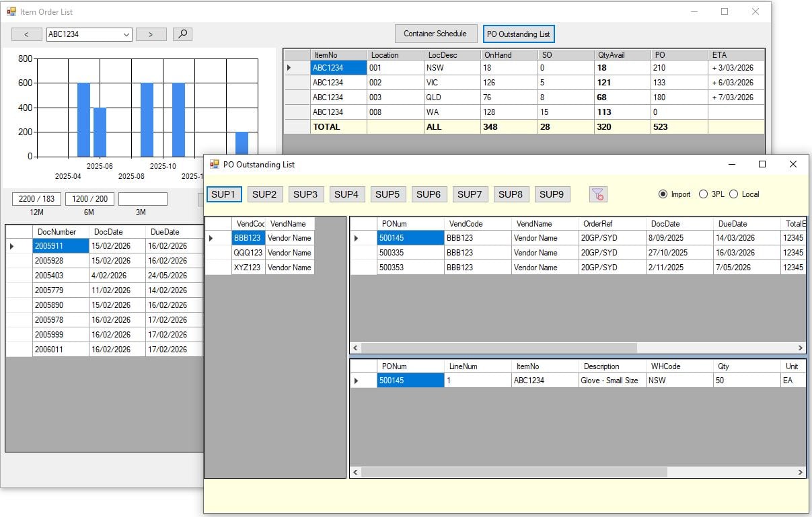Select DocNumber 2005928 in order list
812x517 pixels.
(x=61, y=261)
